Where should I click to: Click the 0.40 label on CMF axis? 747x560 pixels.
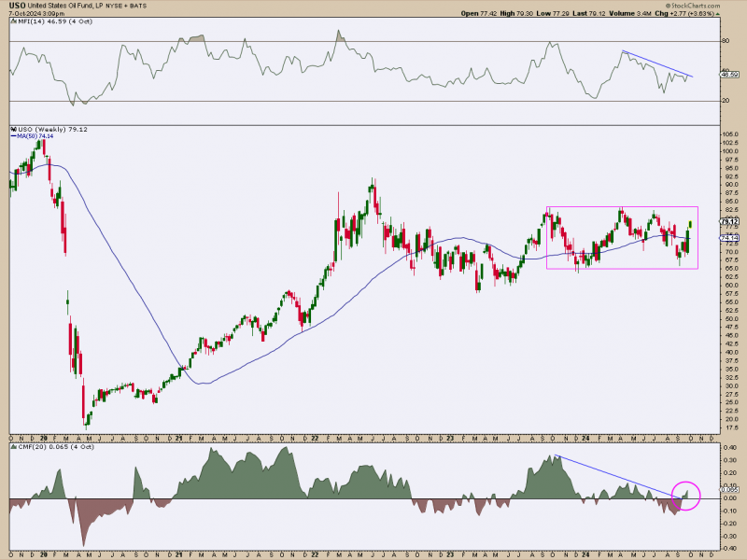click(731, 448)
